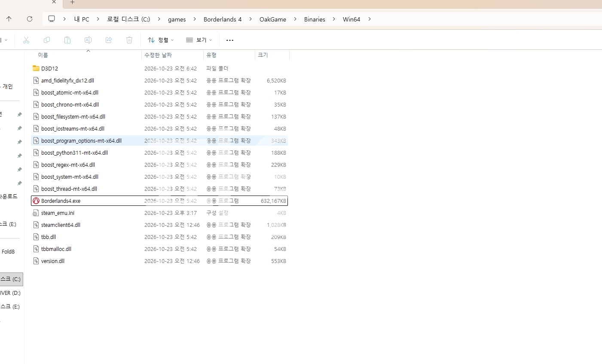Click the steam_emu.ini settings file icon
This screenshot has width=602, height=364.
36,213
